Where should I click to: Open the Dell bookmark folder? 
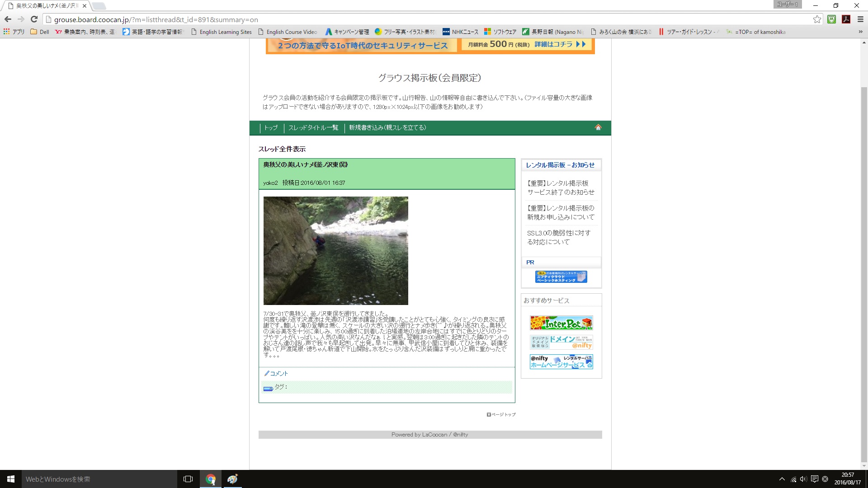coord(40,32)
